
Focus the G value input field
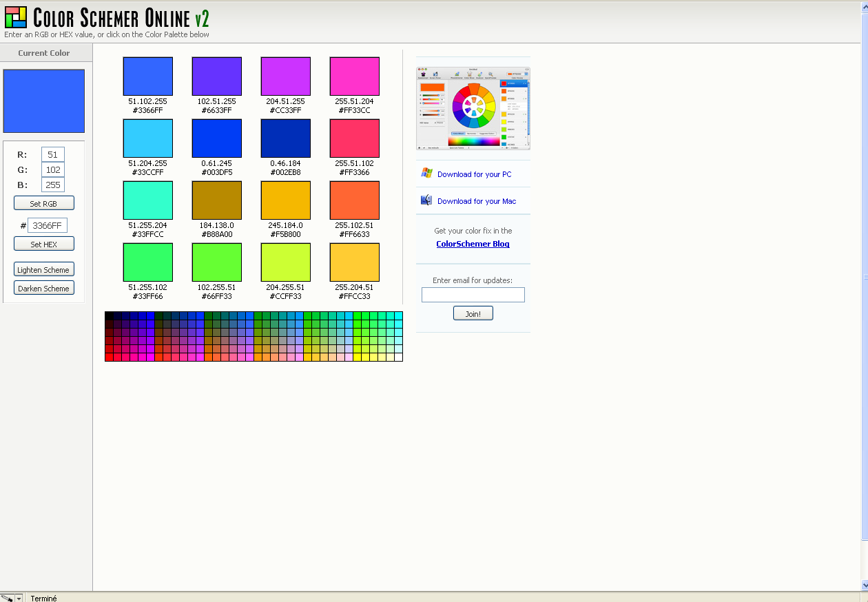[x=53, y=170]
